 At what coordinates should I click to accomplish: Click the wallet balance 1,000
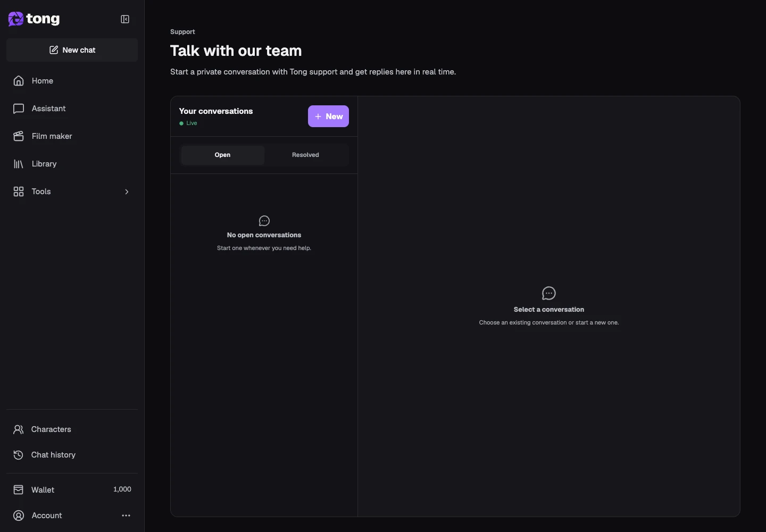point(122,489)
